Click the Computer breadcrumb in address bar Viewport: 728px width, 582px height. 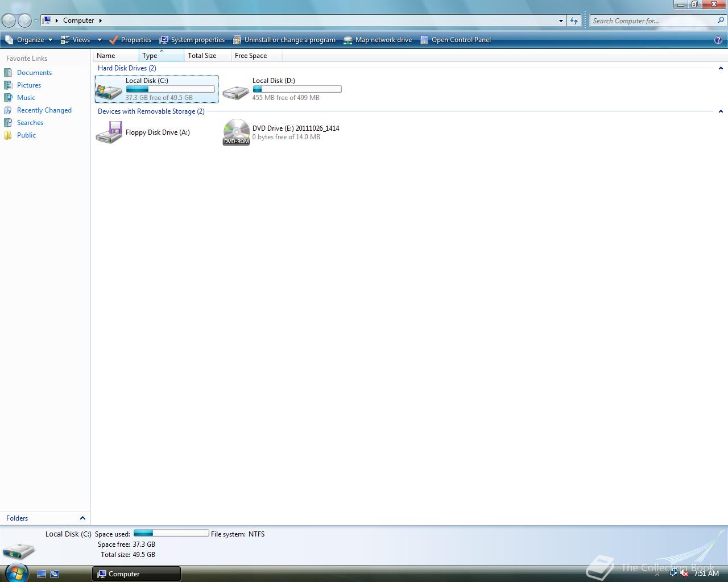(78, 20)
